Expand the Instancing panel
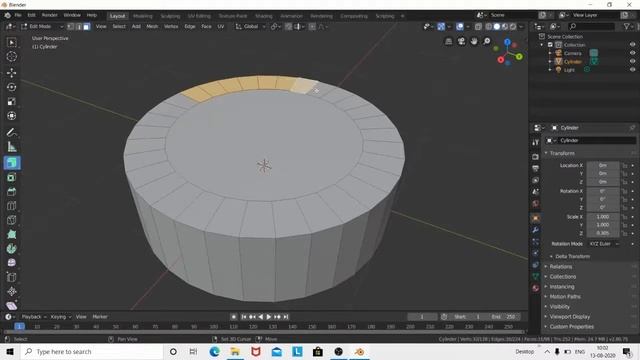The height and width of the screenshot is (360, 640). (562, 287)
